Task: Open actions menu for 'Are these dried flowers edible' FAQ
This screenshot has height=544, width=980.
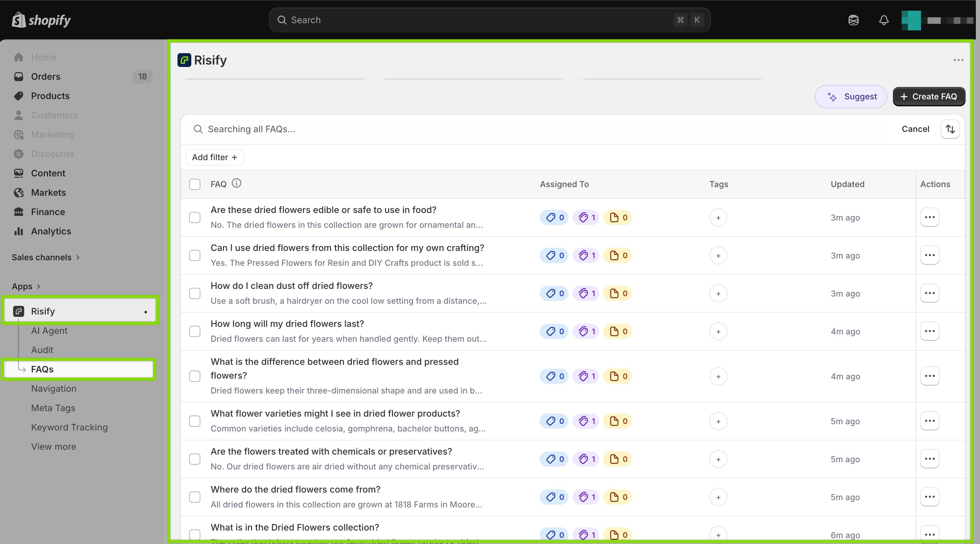Action: pyautogui.click(x=929, y=217)
